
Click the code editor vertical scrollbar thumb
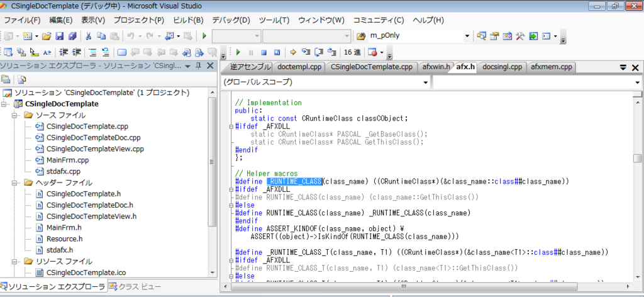[x=637, y=159]
